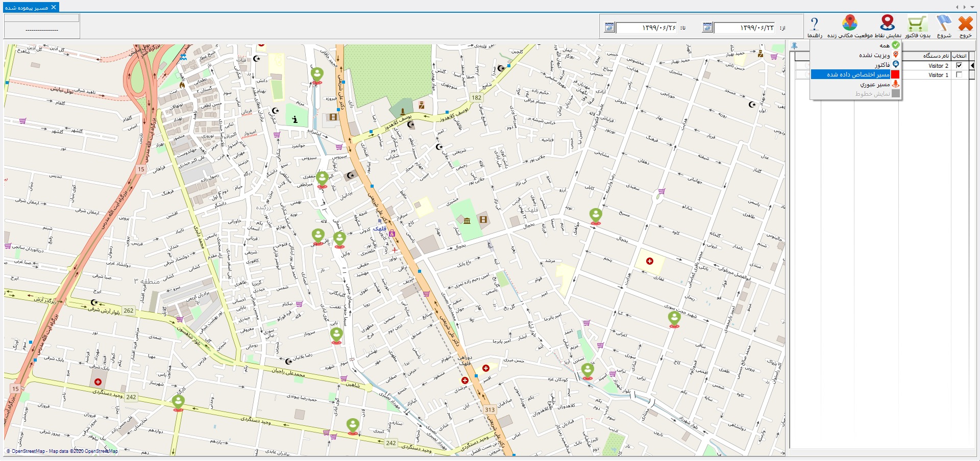Open the calendar picker for the 'تا' date
Image resolution: width=980 pixels, height=461 pixels.
(609, 28)
